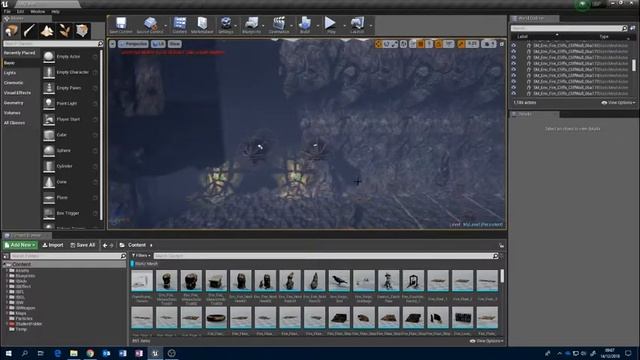Image resolution: width=640 pixels, height=360 pixels.
Task: Toggle rotation snapping orange icon
Action: click(438, 44)
